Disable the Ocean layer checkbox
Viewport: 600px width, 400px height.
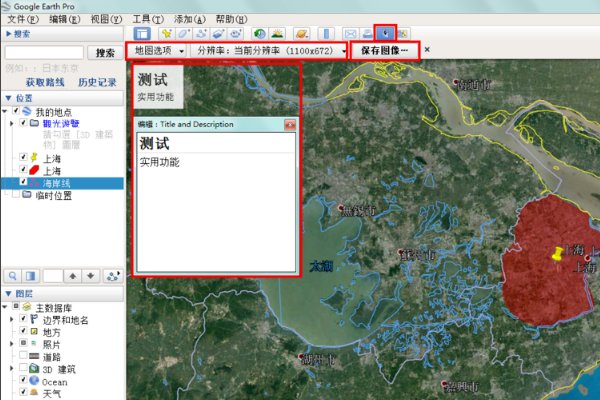23,380
